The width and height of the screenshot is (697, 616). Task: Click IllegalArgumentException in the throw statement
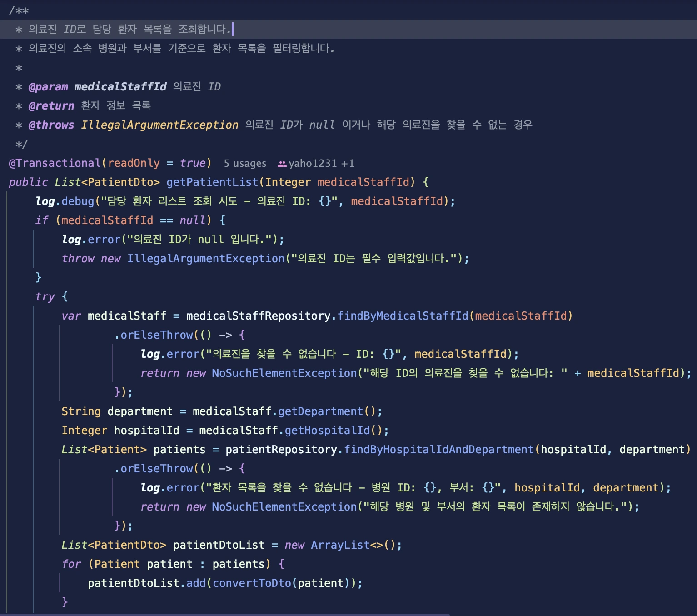coord(205,259)
